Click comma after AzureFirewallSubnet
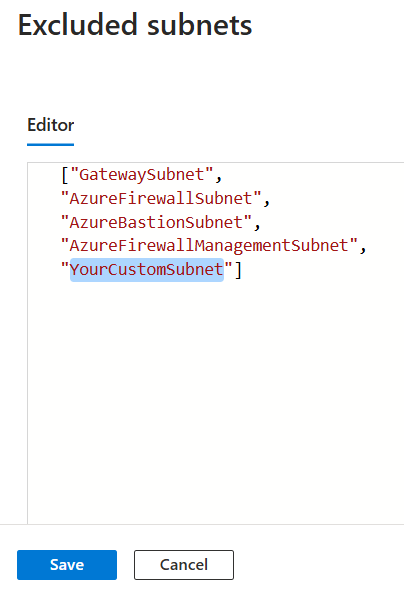The height and width of the screenshot is (591, 404). [267, 202]
